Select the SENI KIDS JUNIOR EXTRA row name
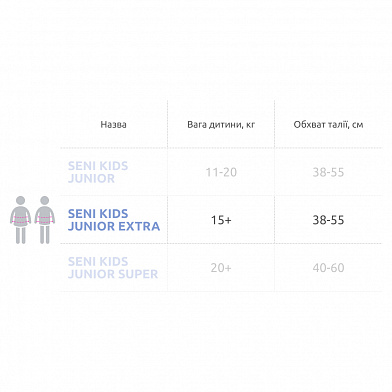Viewport: 392px width, 392px height. [114, 220]
